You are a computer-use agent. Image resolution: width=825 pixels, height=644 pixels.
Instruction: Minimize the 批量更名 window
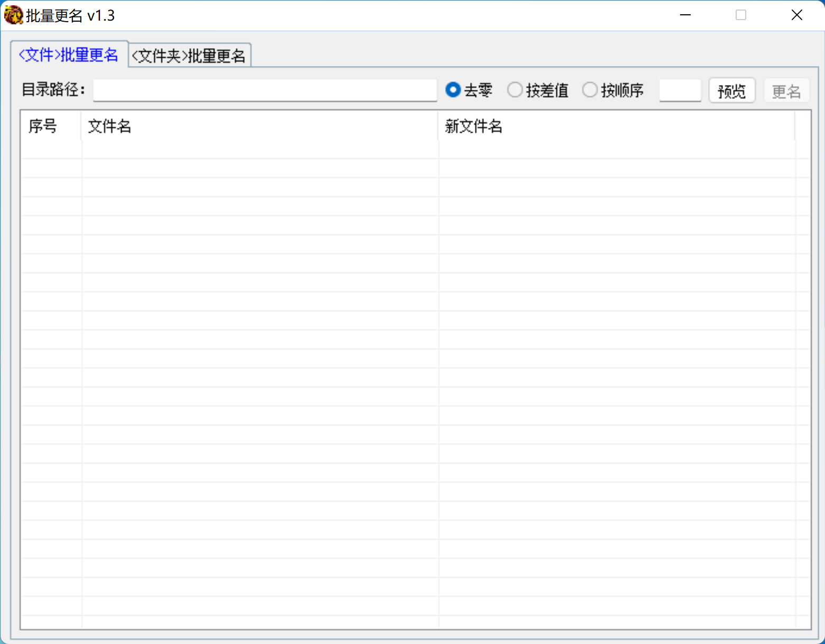click(x=685, y=15)
